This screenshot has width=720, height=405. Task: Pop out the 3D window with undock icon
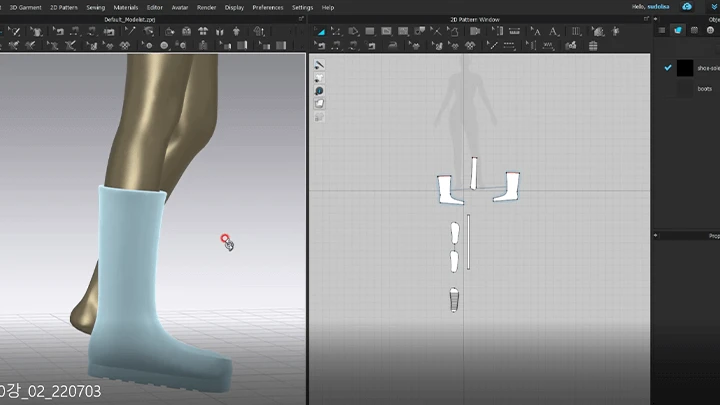click(301, 19)
